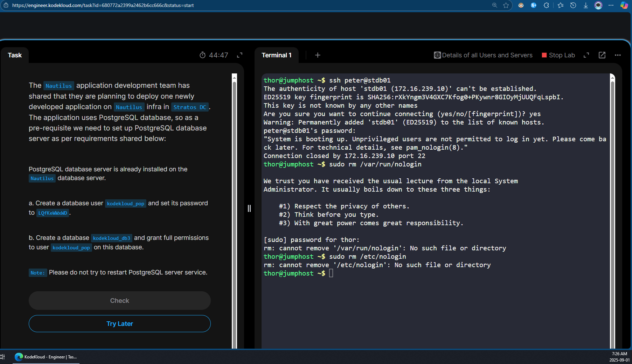Click the zoom magnifier icon in address bar
The image size is (632, 364).
click(494, 5)
